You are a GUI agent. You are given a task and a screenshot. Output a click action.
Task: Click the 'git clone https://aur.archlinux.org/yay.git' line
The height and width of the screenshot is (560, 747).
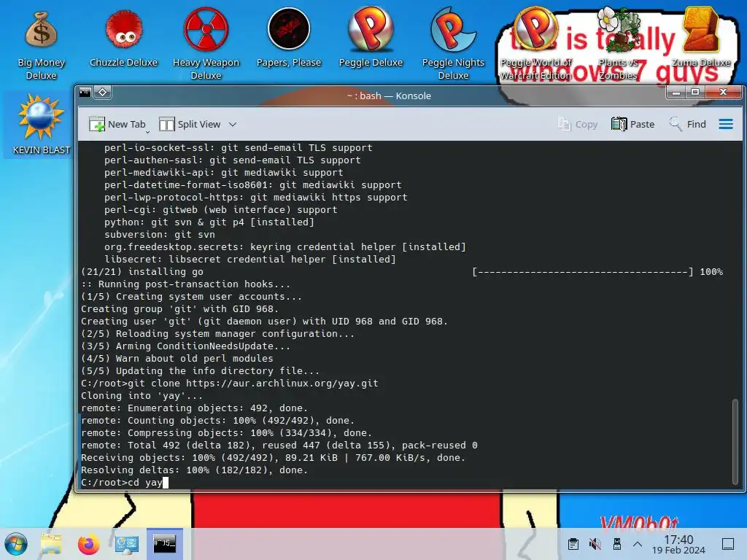(x=230, y=384)
